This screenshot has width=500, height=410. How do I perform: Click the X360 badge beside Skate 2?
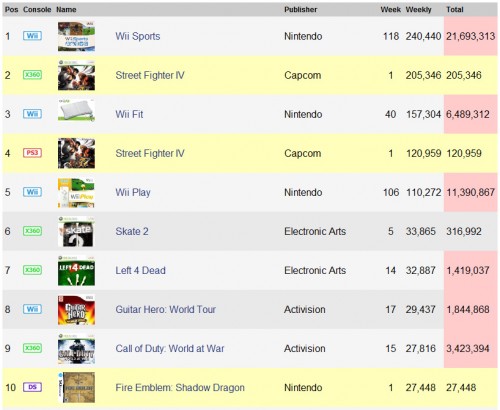(32, 231)
